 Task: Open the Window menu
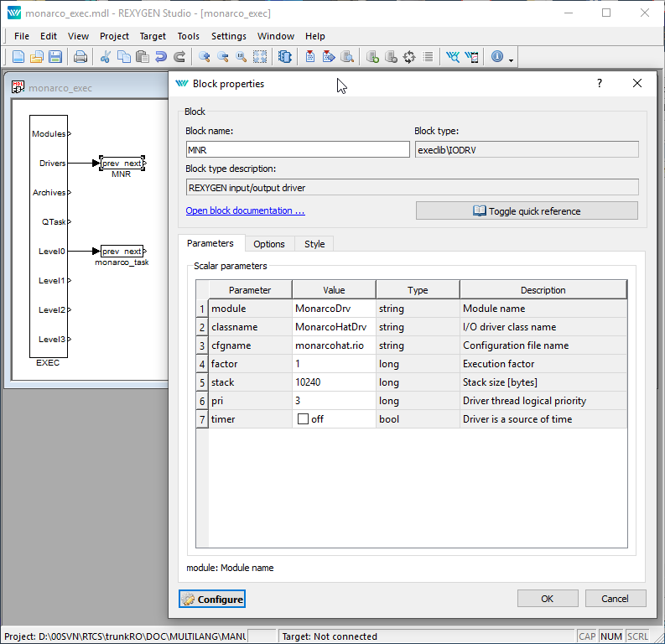[x=276, y=36]
